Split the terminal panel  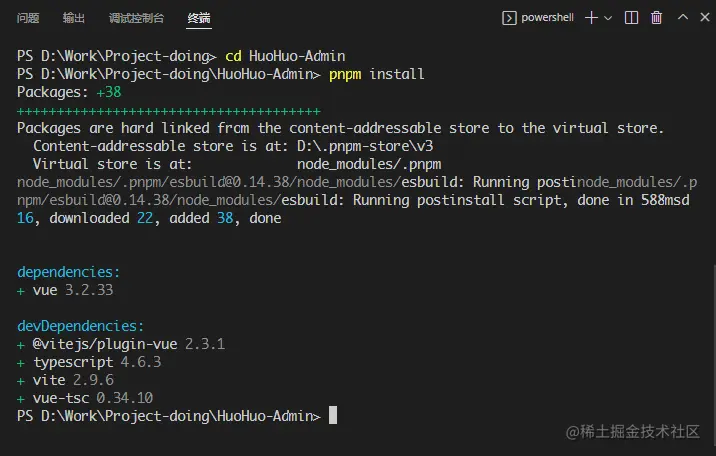click(x=631, y=18)
